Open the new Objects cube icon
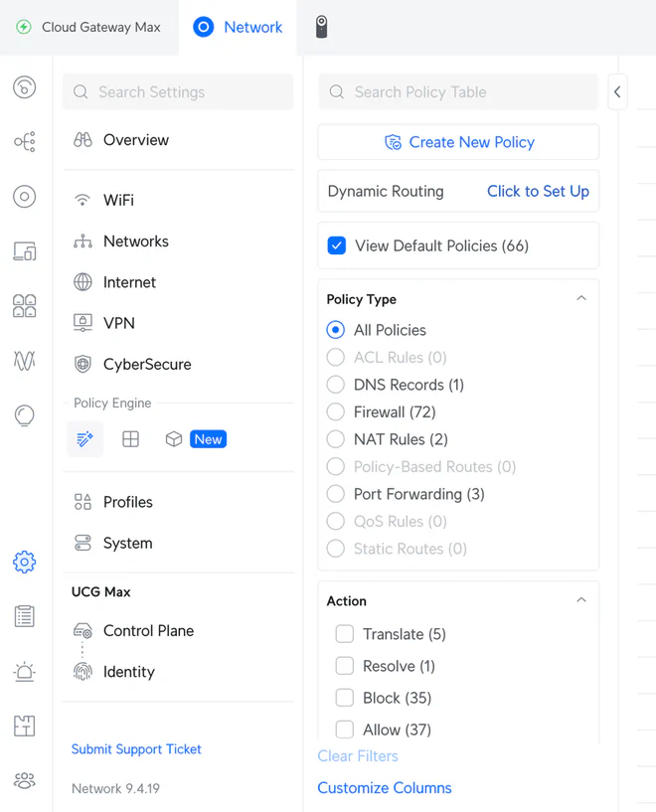Viewport: 656px width, 812px height. [172, 438]
